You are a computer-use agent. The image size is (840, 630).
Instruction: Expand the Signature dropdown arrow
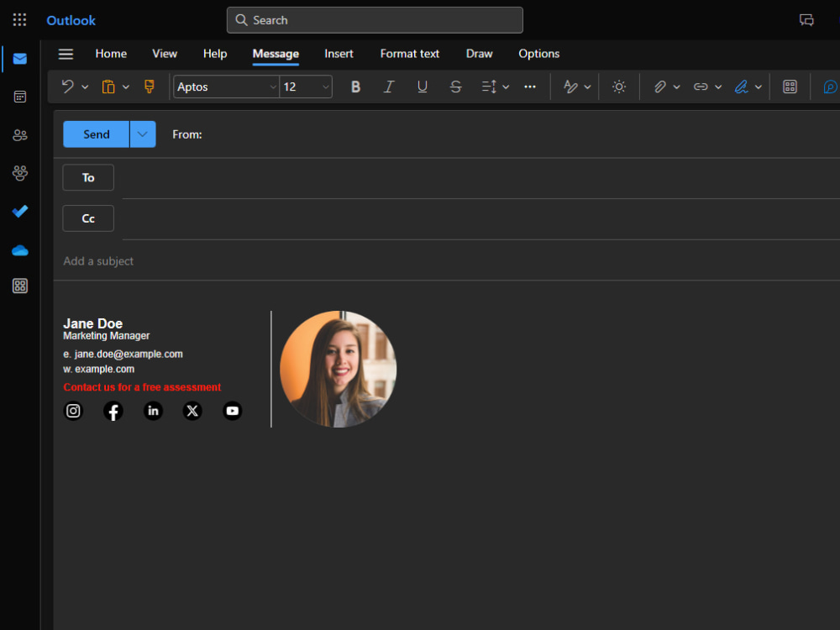pyautogui.click(x=758, y=87)
